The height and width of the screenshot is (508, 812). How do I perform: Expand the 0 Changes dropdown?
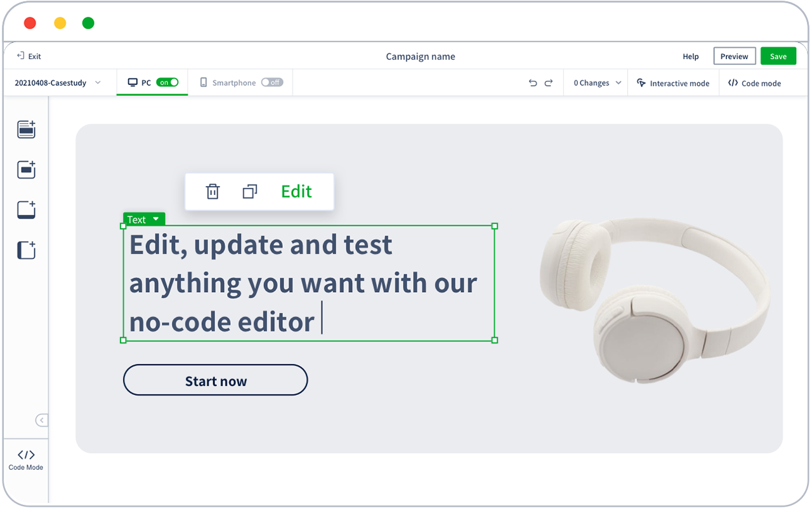[598, 83]
